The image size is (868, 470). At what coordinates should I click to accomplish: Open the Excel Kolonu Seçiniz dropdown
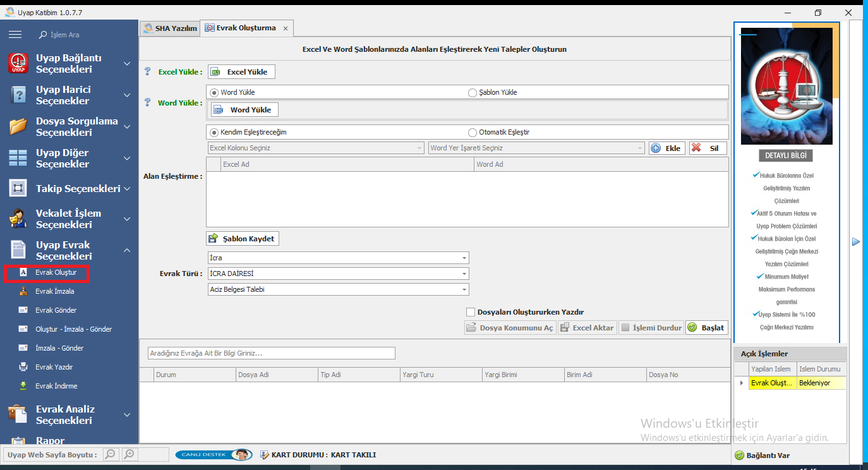point(315,148)
